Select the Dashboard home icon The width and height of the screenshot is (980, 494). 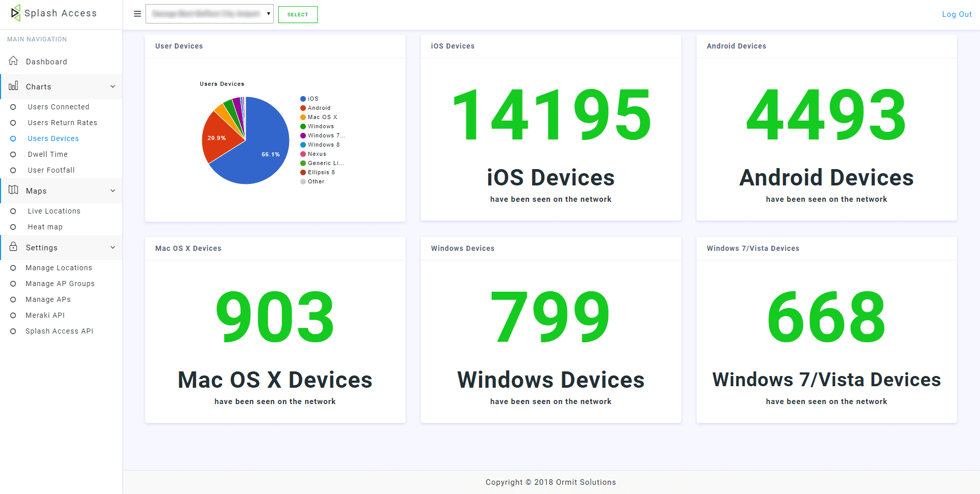(x=13, y=60)
